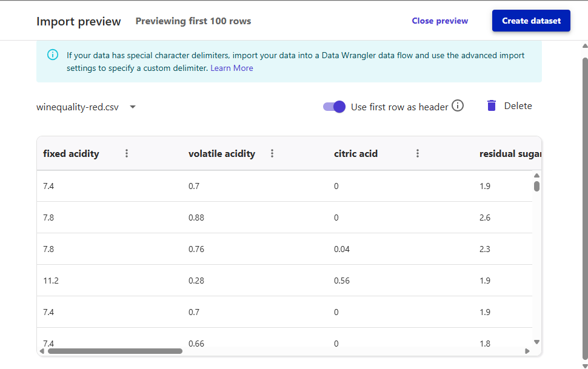
Task: Toggle Use first row as header switch
Action: point(335,107)
